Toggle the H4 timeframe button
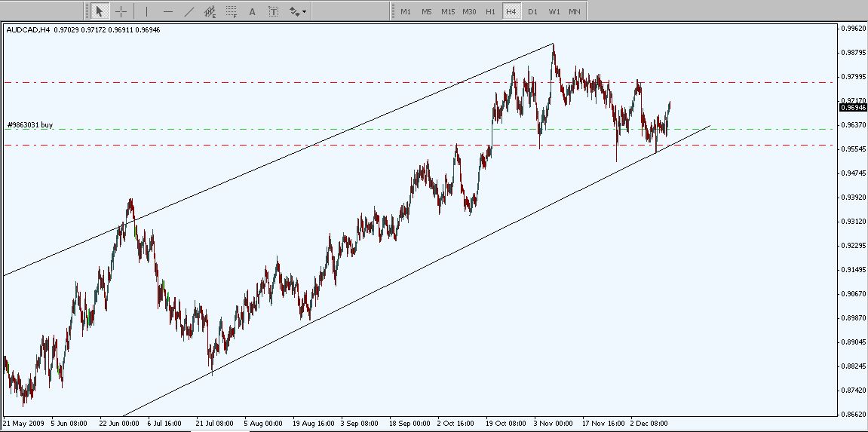 (x=511, y=11)
